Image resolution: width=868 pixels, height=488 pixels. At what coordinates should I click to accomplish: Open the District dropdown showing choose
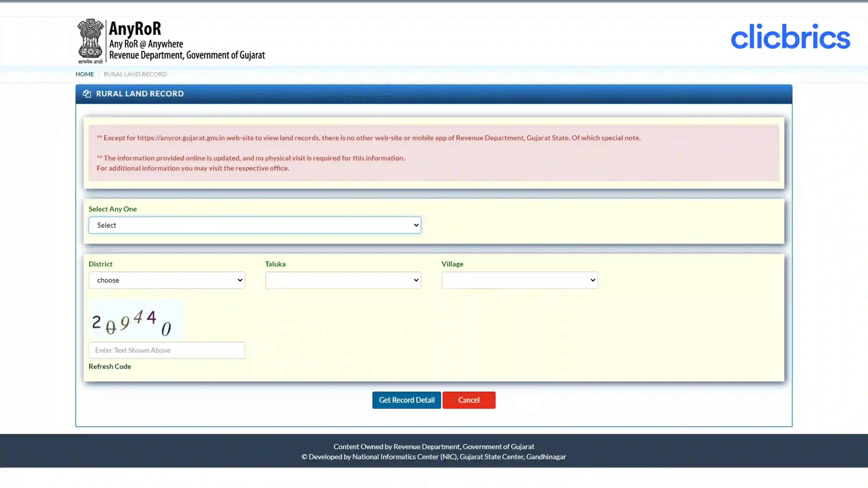[x=167, y=280]
